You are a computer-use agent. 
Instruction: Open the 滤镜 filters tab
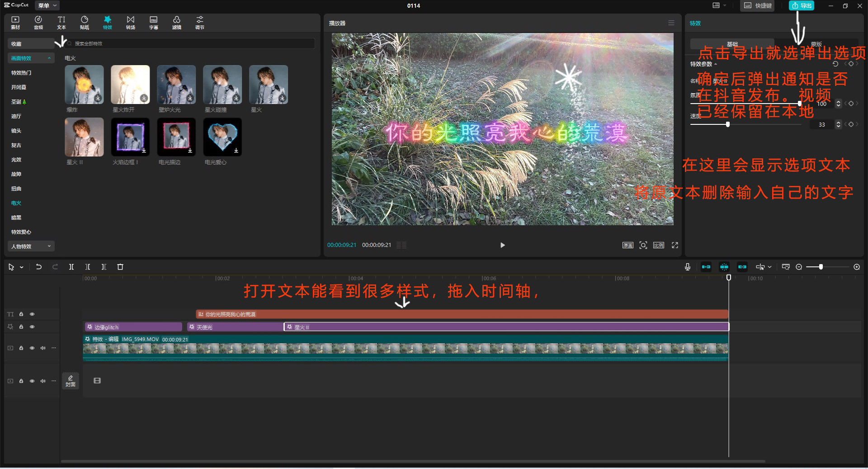click(x=177, y=23)
